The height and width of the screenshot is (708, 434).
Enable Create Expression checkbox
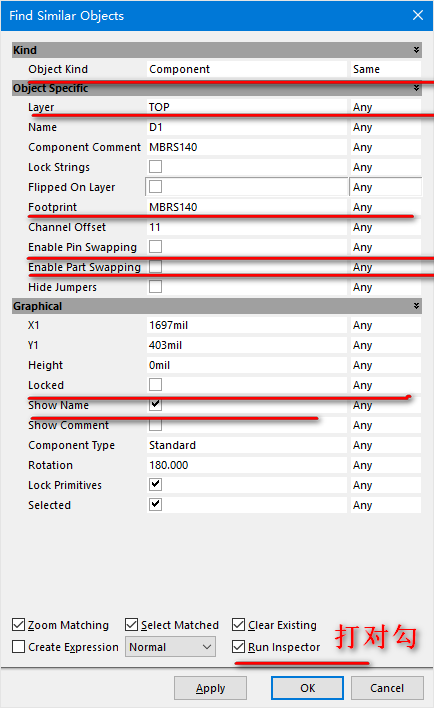[x=19, y=647]
